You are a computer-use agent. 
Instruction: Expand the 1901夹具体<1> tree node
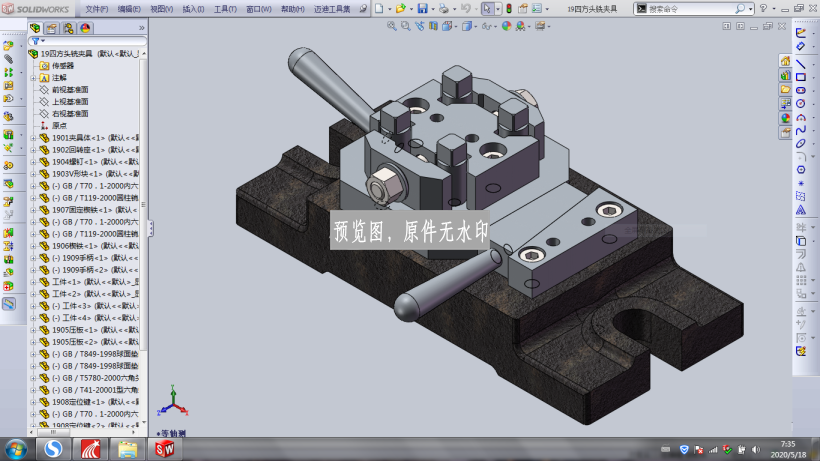[x=33, y=138]
